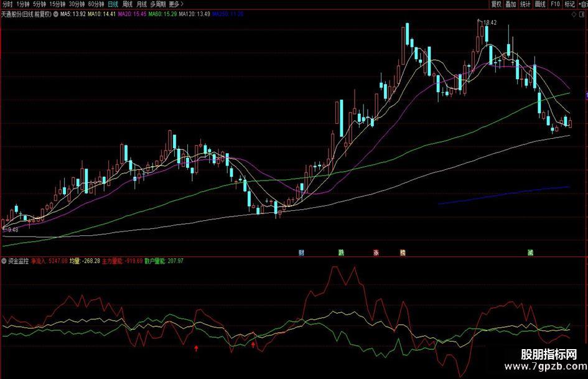The width and height of the screenshot is (588, 379).
Task: Click the 财 event marker
Action: (x=301, y=253)
